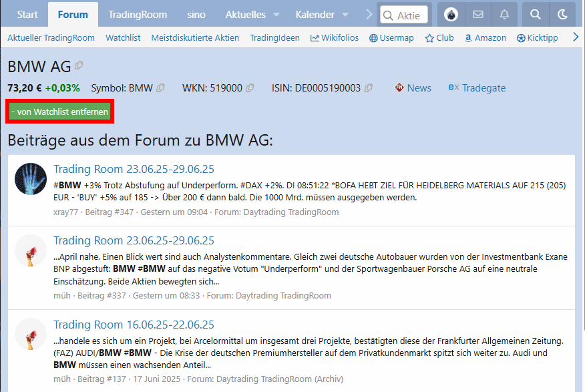The height and width of the screenshot is (392, 585).
Task: Open the Kalender menu item
Action: (315, 15)
